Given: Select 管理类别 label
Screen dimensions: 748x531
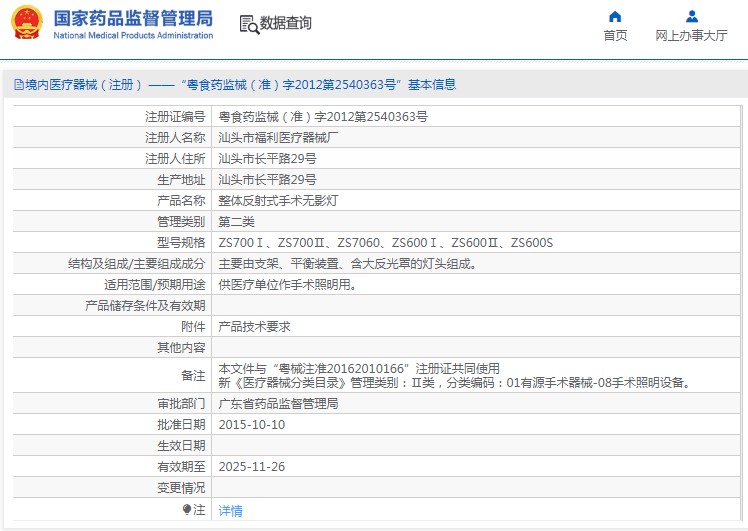Looking at the screenshot, I should 181,222.
